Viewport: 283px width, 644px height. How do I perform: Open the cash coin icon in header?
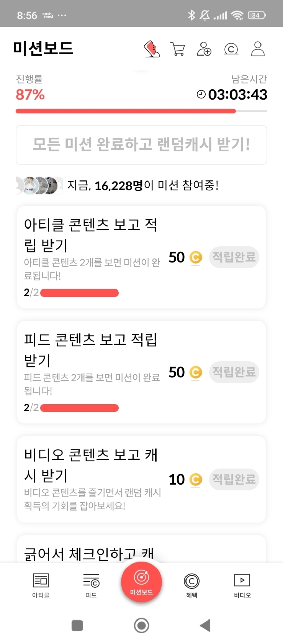231,49
